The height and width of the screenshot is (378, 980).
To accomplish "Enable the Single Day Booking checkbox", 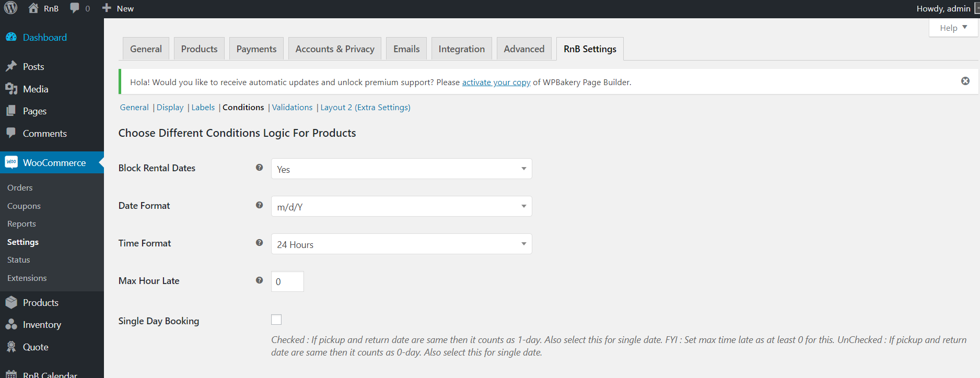I will click(276, 320).
